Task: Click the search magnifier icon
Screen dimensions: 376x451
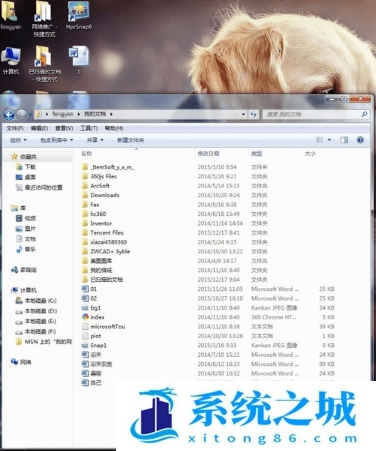Action: (364, 114)
